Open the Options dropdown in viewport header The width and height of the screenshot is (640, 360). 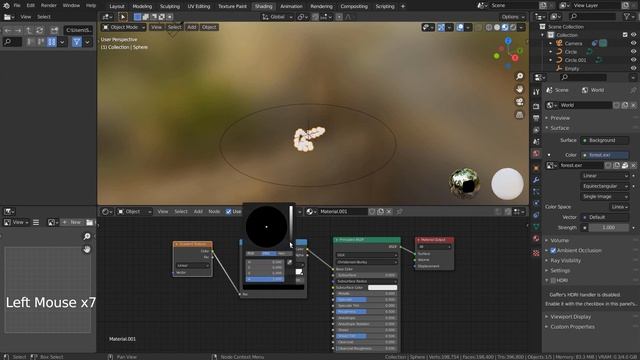512,17
